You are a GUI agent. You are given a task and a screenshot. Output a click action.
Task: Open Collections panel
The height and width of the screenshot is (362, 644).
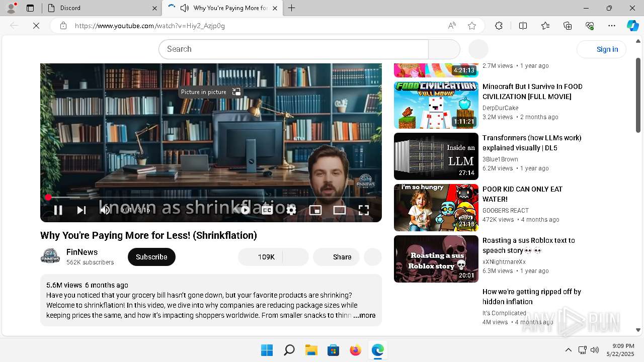[x=568, y=26]
